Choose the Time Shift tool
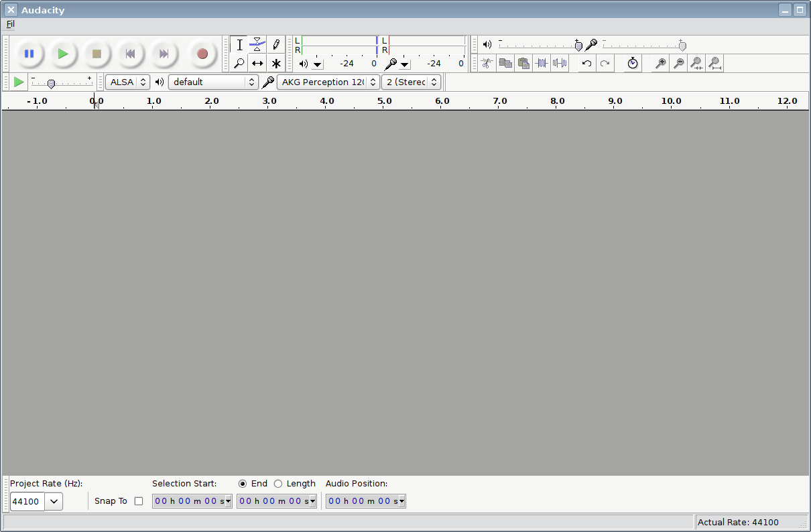This screenshot has width=811, height=532. [257, 64]
